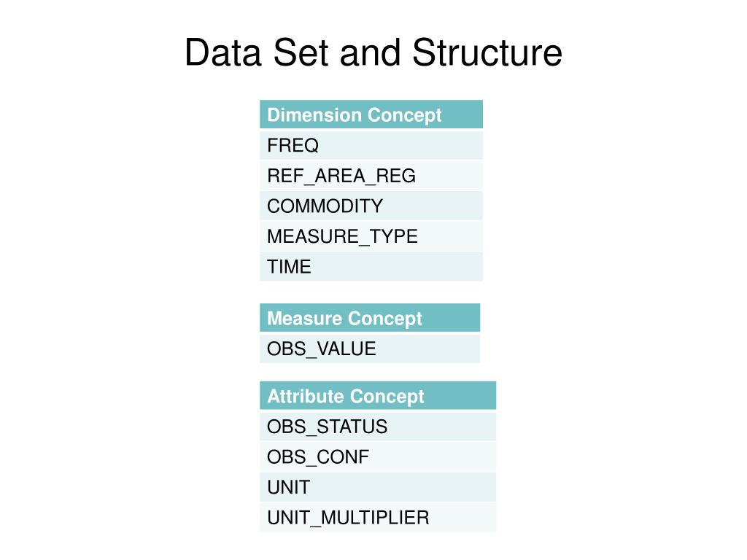Select the UNIT_MULTIPLIER row
747x560 pixels.
click(378, 517)
